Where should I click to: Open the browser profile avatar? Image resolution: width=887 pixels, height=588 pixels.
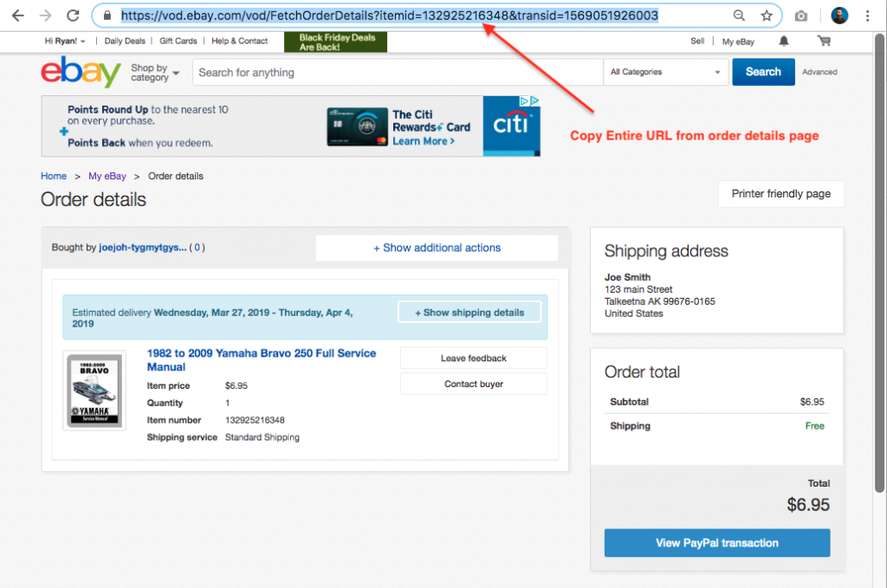pos(839,16)
